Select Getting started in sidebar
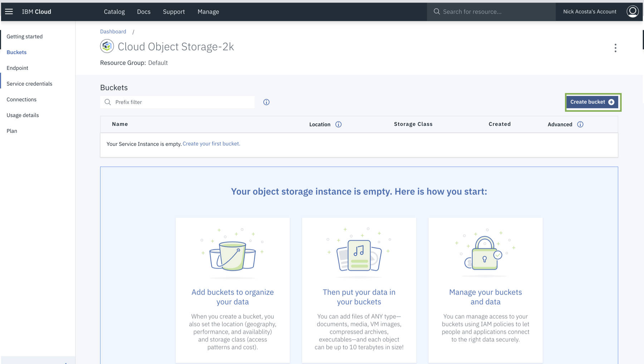The image size is (644, 364). (25, 37)
